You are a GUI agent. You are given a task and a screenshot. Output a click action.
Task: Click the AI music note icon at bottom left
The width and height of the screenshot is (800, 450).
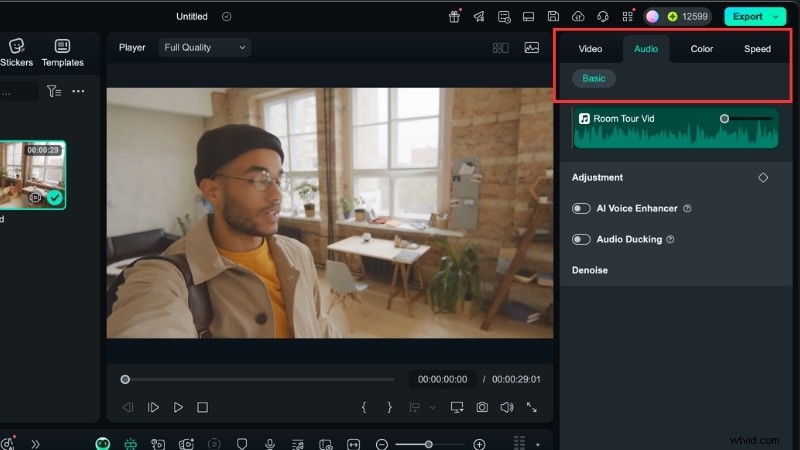tap(7, 443)
